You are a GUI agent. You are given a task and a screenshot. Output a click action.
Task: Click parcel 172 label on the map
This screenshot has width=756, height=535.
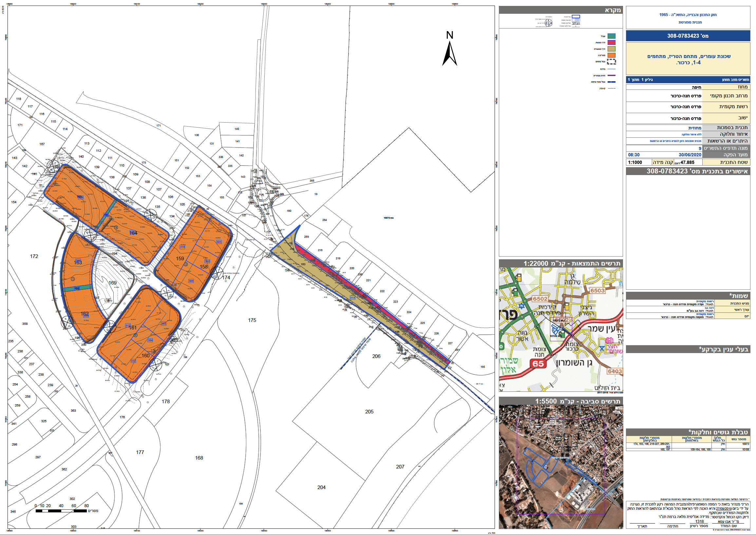point(34,256)
